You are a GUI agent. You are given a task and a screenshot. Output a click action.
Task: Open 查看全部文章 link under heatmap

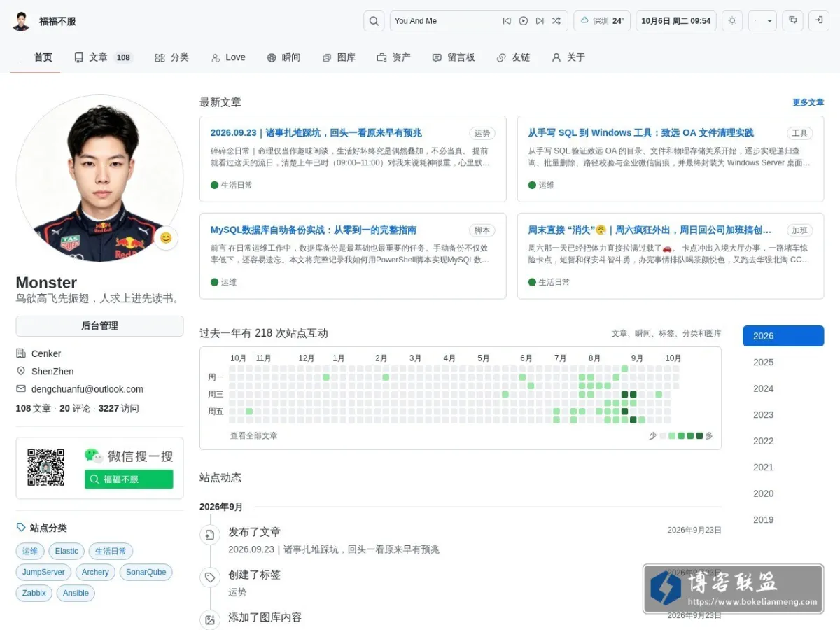coord(253,435)
